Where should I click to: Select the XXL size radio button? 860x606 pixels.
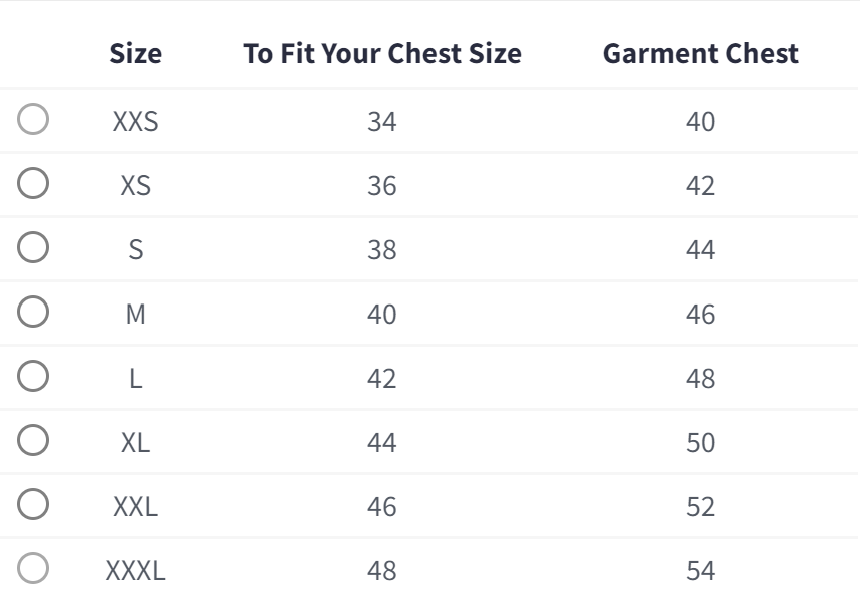click(33, 506)
